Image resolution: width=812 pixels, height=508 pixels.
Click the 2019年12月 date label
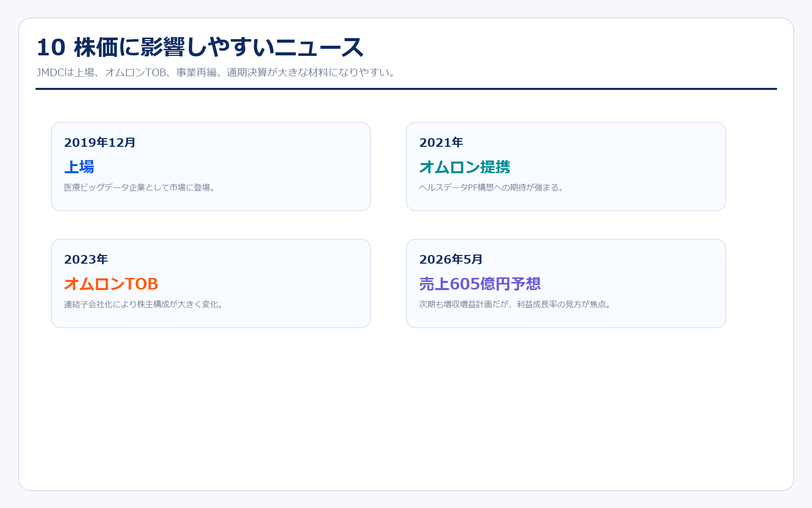100,142
